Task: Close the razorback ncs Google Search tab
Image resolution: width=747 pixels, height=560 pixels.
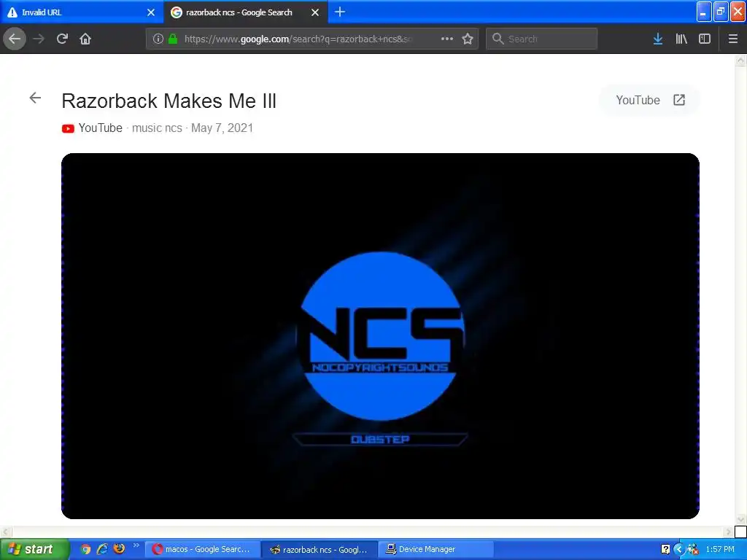Action: coord(315,12)
